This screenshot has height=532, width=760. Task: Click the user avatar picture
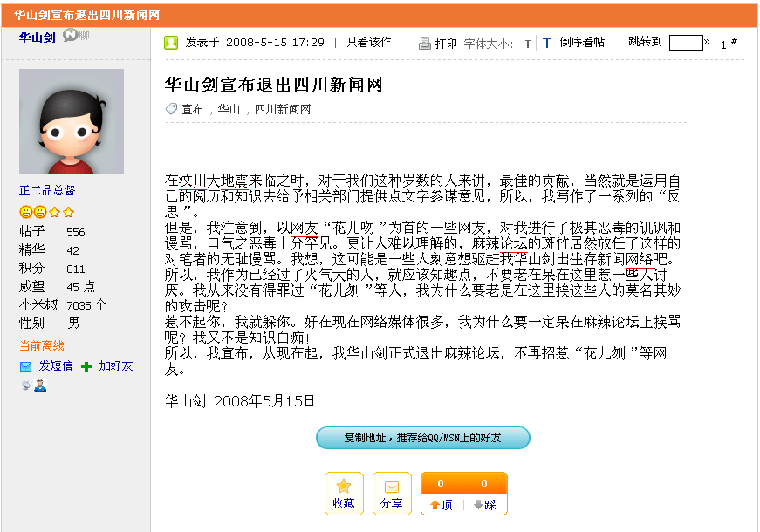tap(72, 121)
